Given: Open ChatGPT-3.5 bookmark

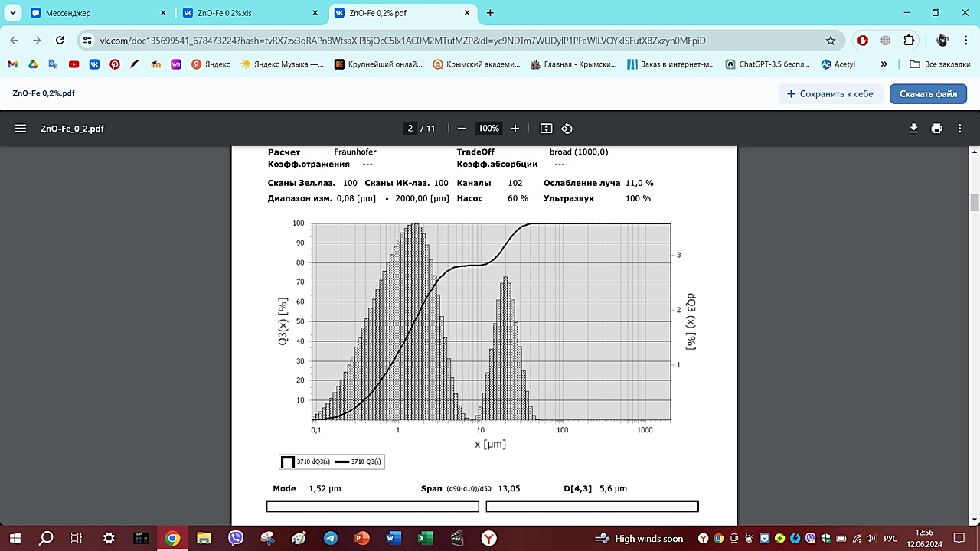Looking at the screenshot, I should 768,64.
